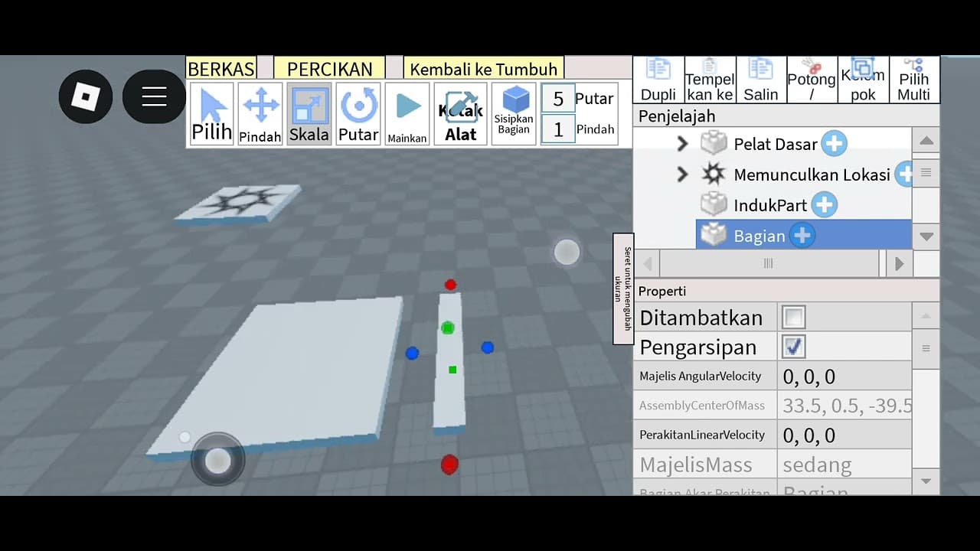The image size is (980, 551).
Task: Enable the Pilih Multi selection icon
Action: pos(914,80)
